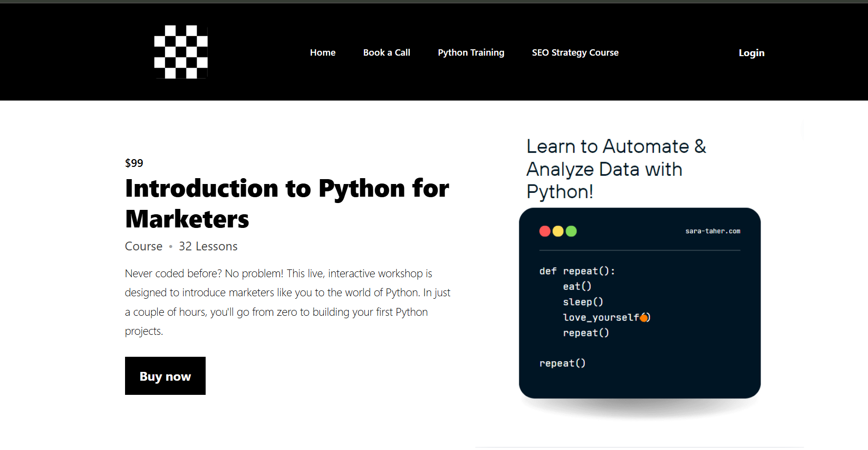Click the Login link
This screenshot has height=450, width=868.
[x=751, y=53]
